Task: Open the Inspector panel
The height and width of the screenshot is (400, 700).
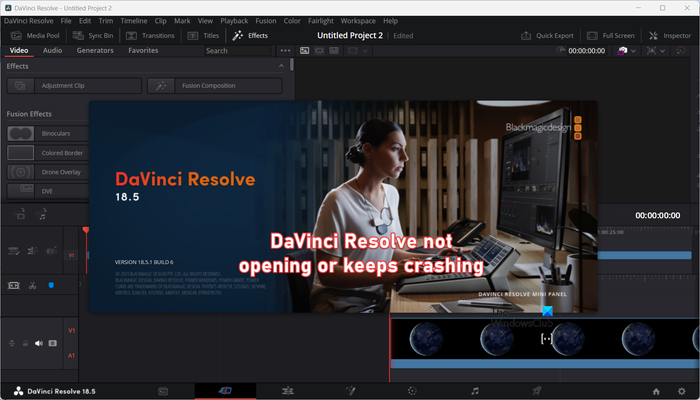Action: [x=670, y=36]
